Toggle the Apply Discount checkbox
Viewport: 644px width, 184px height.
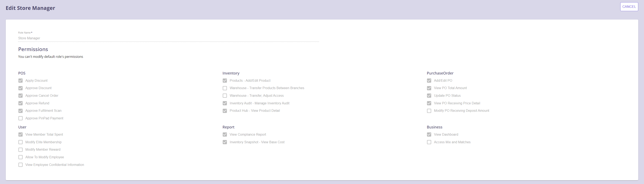point(20,81)
